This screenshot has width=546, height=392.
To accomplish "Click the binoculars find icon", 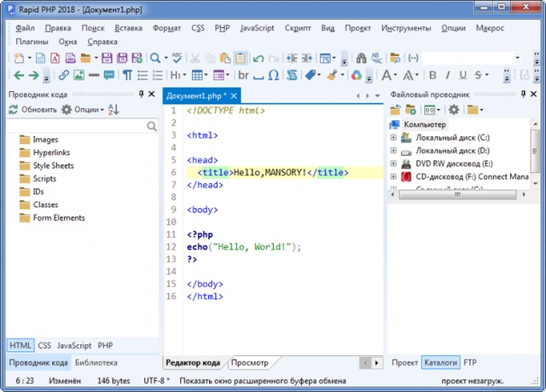I will [x=360, y=58].
